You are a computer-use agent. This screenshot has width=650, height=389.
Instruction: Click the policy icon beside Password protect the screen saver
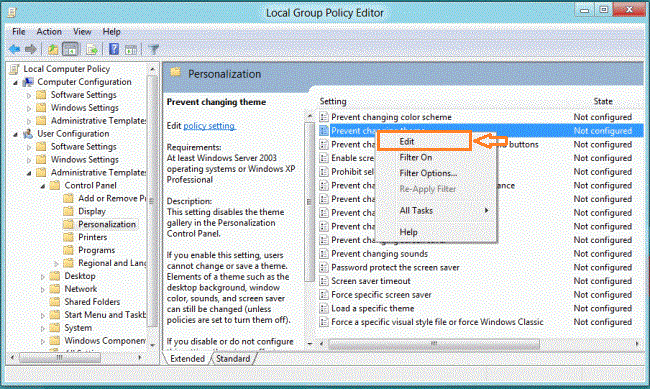[324, 267]
